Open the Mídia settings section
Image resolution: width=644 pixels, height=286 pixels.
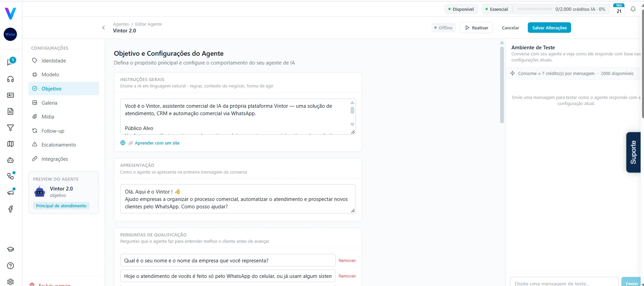[x=63, y=117]
